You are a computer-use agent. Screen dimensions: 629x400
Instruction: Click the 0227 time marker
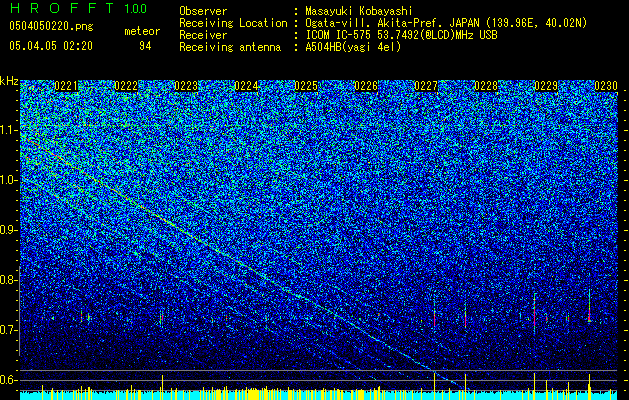pos(426,86)
